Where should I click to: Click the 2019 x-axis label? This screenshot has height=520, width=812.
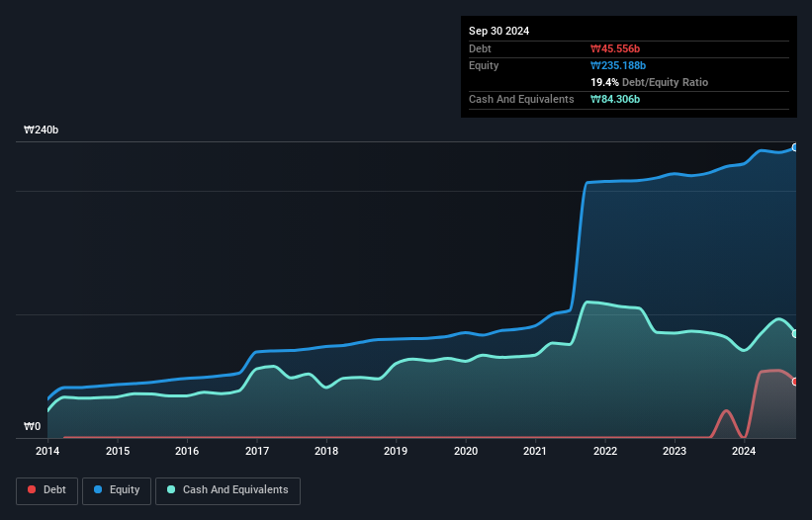(396, 451)
